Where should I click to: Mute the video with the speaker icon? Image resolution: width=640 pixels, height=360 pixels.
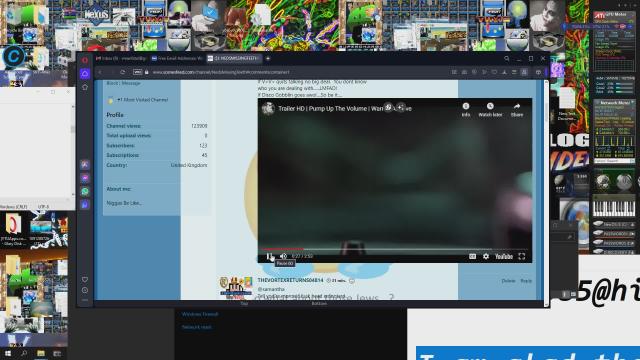(283, 256)
